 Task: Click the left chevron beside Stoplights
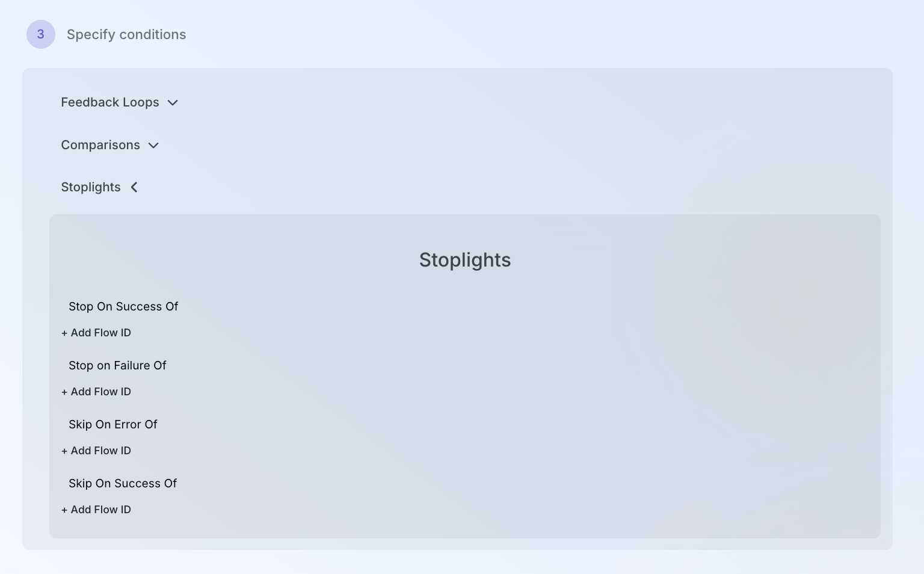tap(134, 188)
